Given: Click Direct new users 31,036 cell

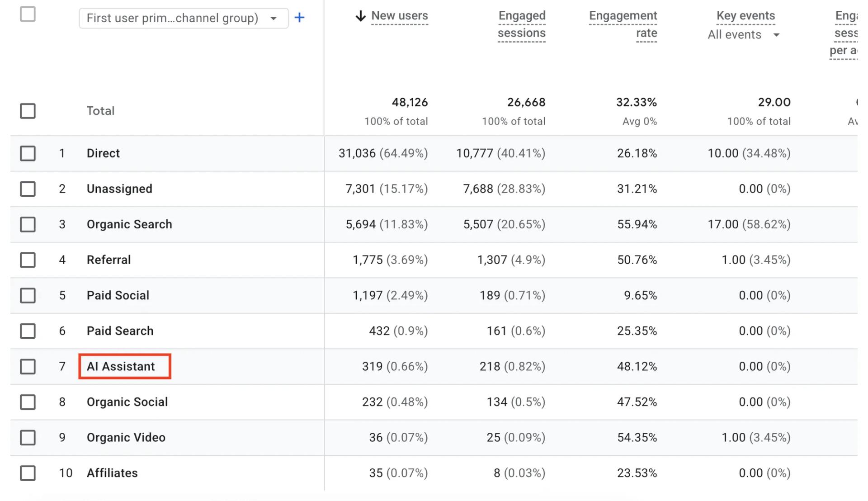Looking at the screenshot, I should [x=383, y=153].
